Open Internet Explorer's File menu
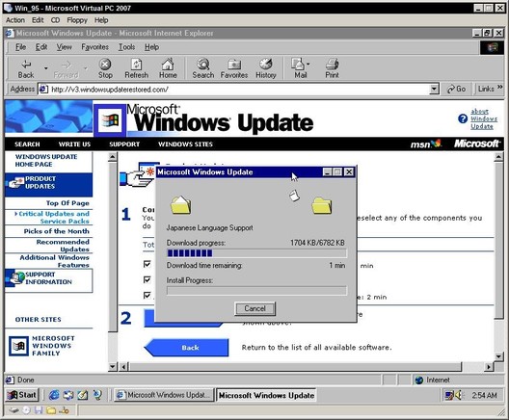 (x=20, y=47)
